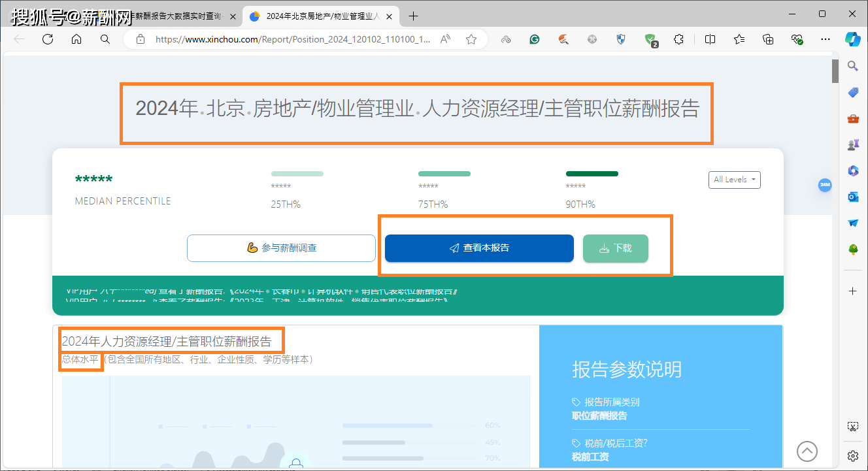Open sidebar chess games icon

click(x=853, y=144)
